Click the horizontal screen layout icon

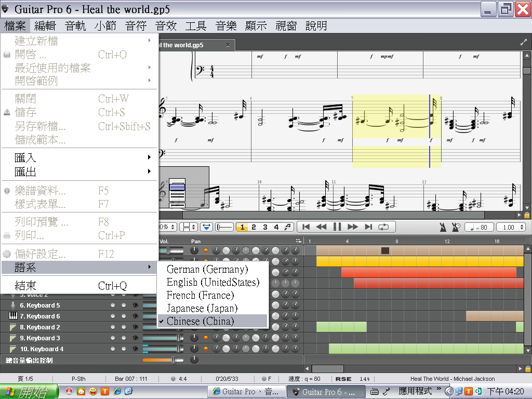224,227
